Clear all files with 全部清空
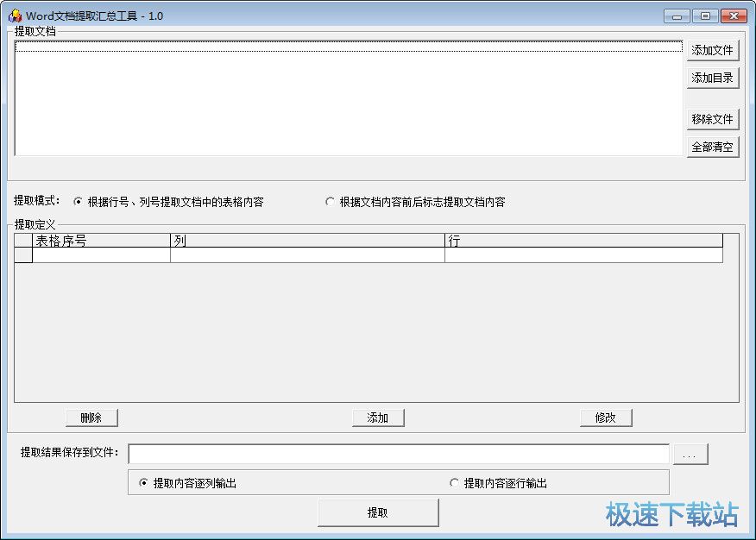 tap(713, 147)
